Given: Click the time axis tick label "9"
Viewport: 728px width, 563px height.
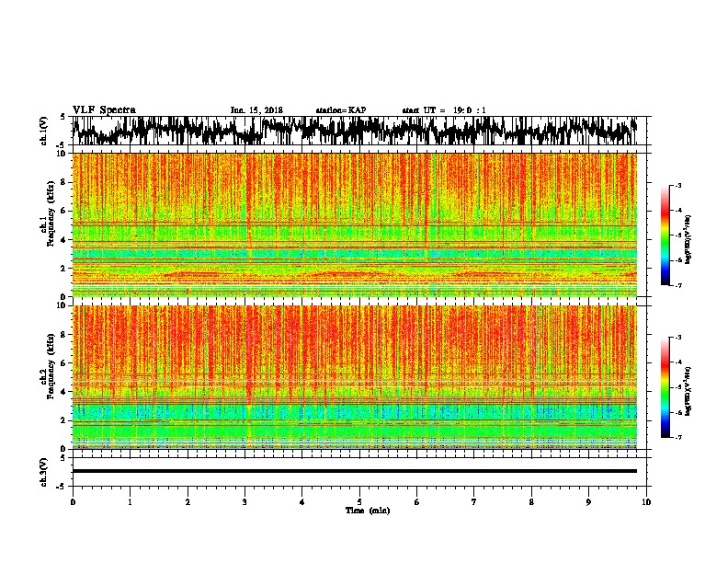Looking at the screenshot, I should point(588,502).
